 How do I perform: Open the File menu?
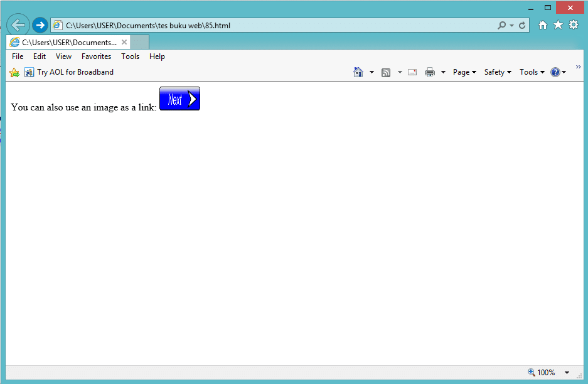click(17, 56)
